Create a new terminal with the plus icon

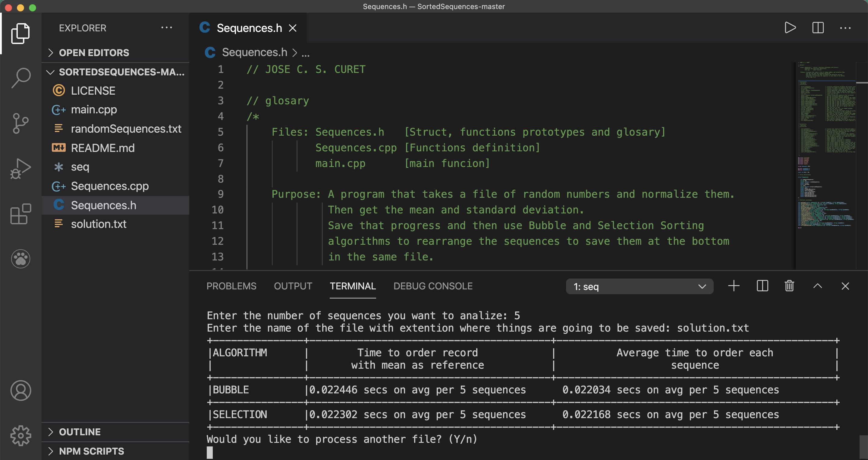pos(734,286)
